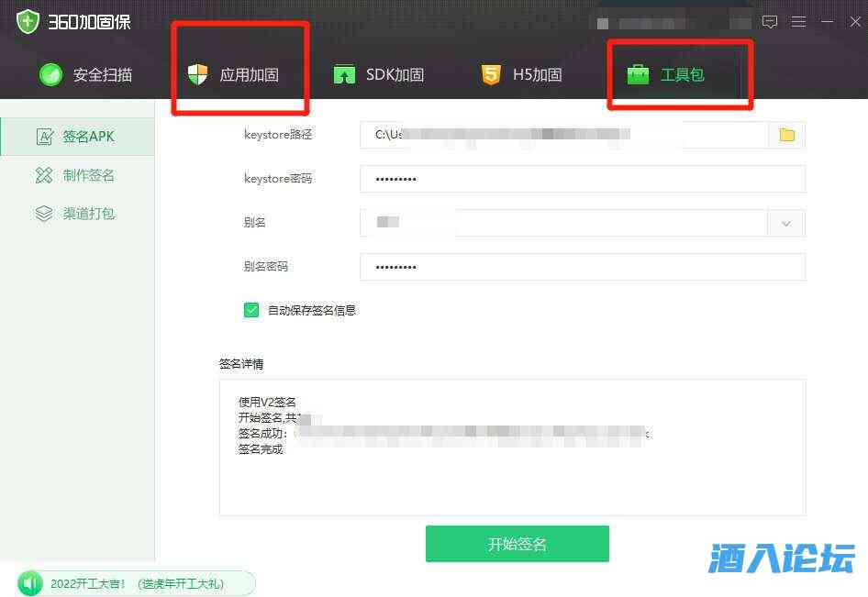Click the green SDK加固 arrow icon
Image resolution: width=868 pixels, height=597 pixels.
[x=343, y=73]
